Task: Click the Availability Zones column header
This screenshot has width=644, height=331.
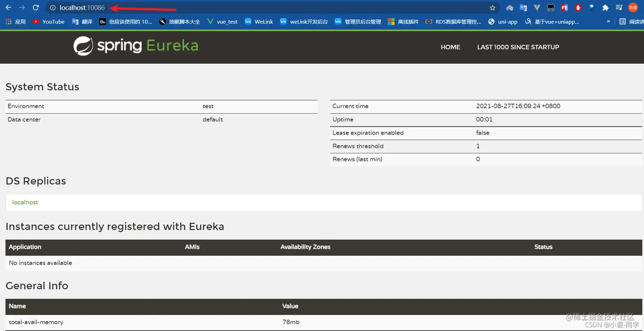Action: (305, 247)
